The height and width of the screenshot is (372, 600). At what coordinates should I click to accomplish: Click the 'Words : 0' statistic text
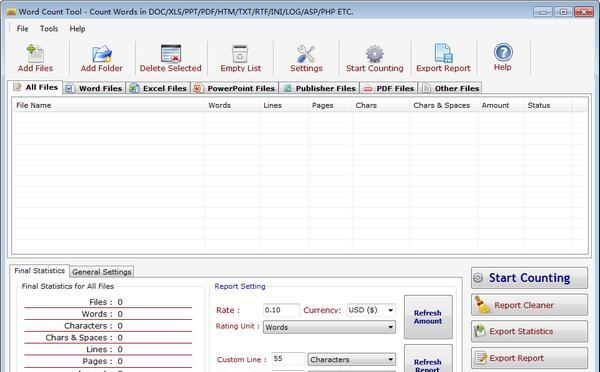102,314
